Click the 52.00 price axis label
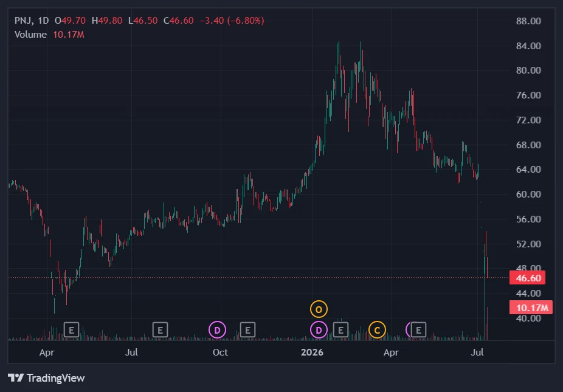Viewport: 563px width, 392px height. (528, 244)
